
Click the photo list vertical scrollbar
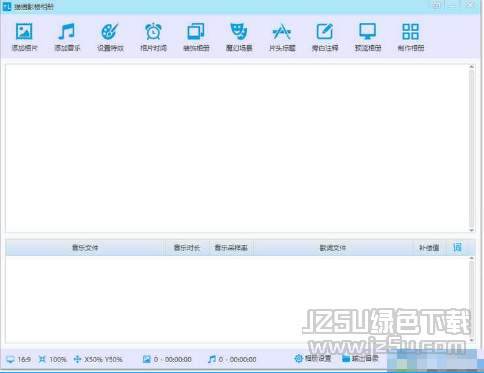[471, 148]
